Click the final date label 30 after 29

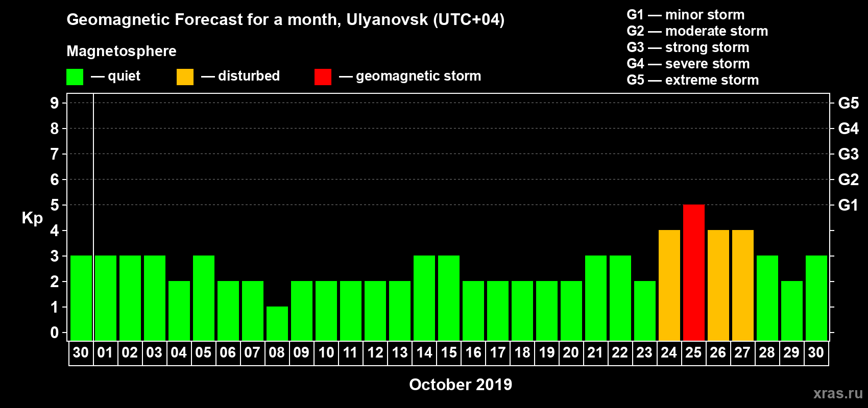pos(816,353)
